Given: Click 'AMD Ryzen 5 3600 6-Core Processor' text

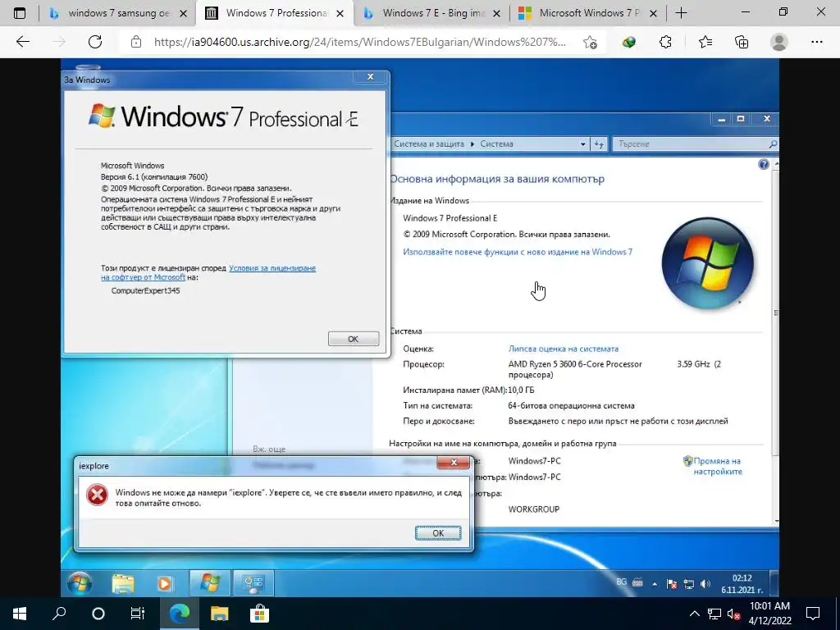Looking at the screenshot, I should 575,364.
